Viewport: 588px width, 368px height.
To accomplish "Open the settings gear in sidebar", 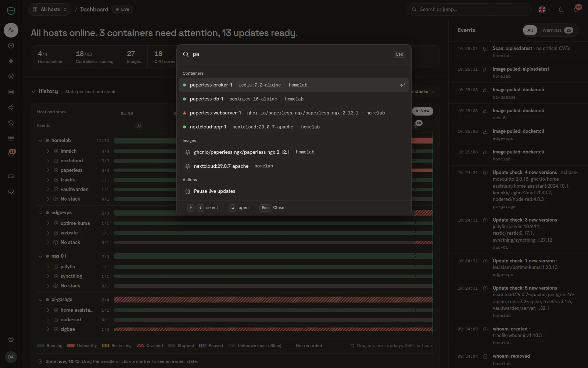I will click(11, 339).
